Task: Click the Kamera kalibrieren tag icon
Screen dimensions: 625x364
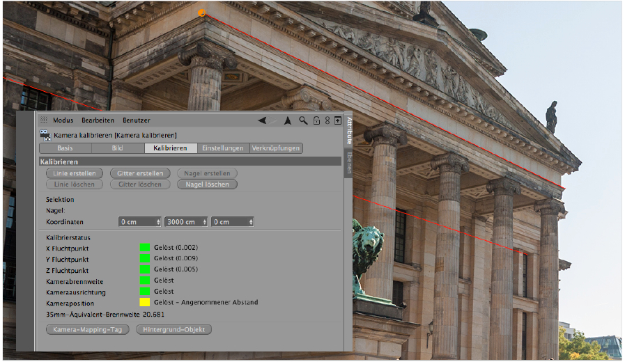Action: click(45, 136)
